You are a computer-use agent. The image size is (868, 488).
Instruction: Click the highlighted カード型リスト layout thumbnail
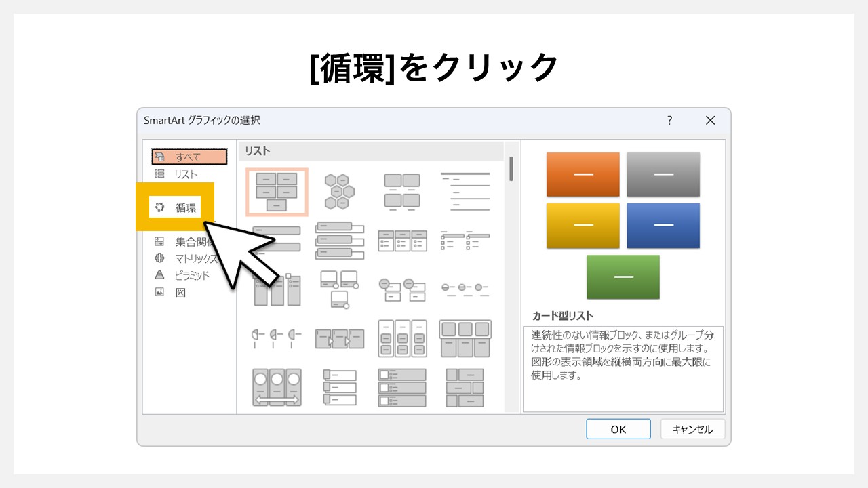coord(277,192)
